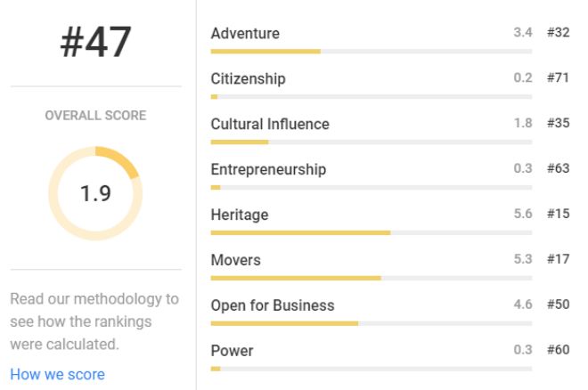The height and width of the screenshot is (390, 588).
Task: Click the Cultural Influence progress bar
Action: point(372,142)
